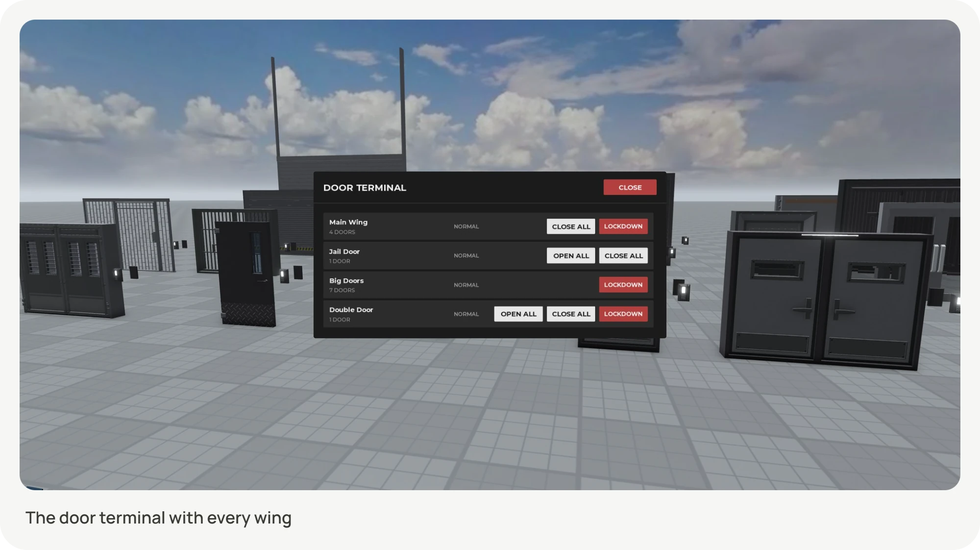The height and width of the screenshot is (550, 980).
Task: Select the Main Wing row name
Action: click(x=348, y=222)
